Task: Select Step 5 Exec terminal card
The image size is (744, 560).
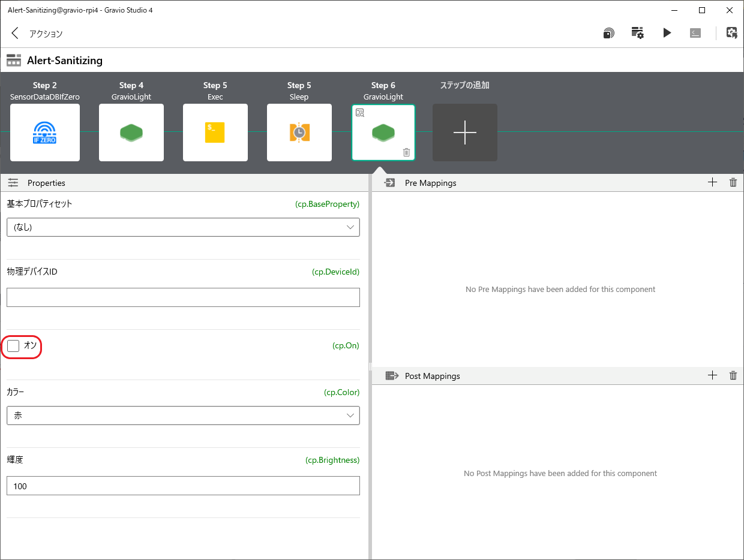Action: (215, 133)
